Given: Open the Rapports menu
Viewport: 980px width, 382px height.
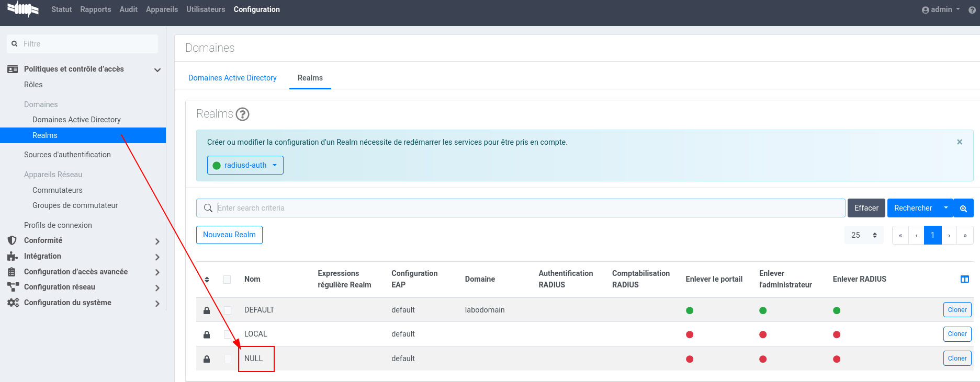Looking at the screenshot, I should click(x=95, y=9).
